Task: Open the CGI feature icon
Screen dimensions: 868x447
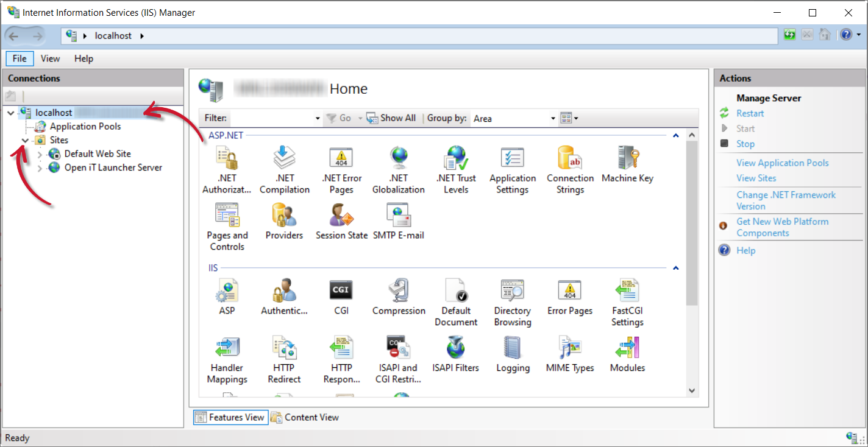Action: point(341,291)
